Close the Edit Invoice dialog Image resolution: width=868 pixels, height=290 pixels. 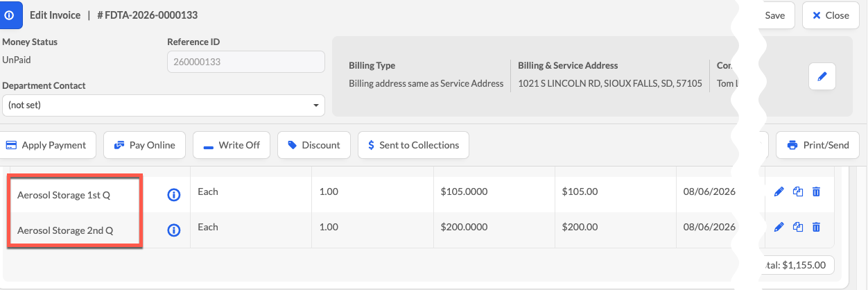click(x=831, y=15)
